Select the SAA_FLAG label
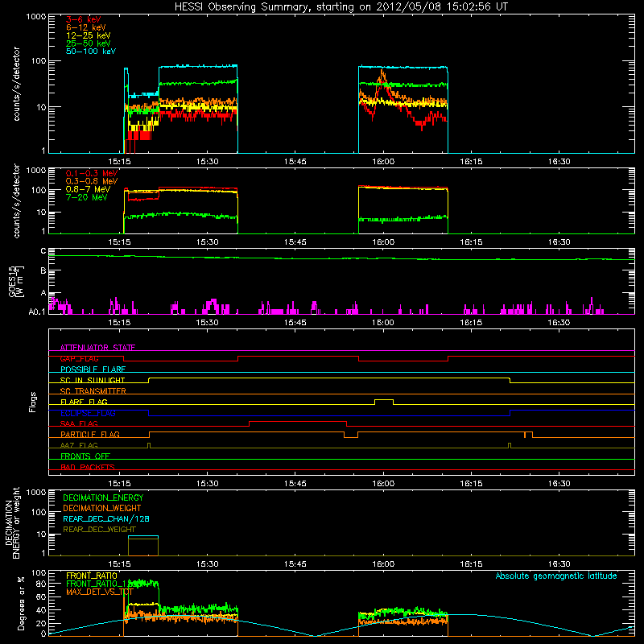This screenshot has width=644, height=644. click(x=79, y=423)
